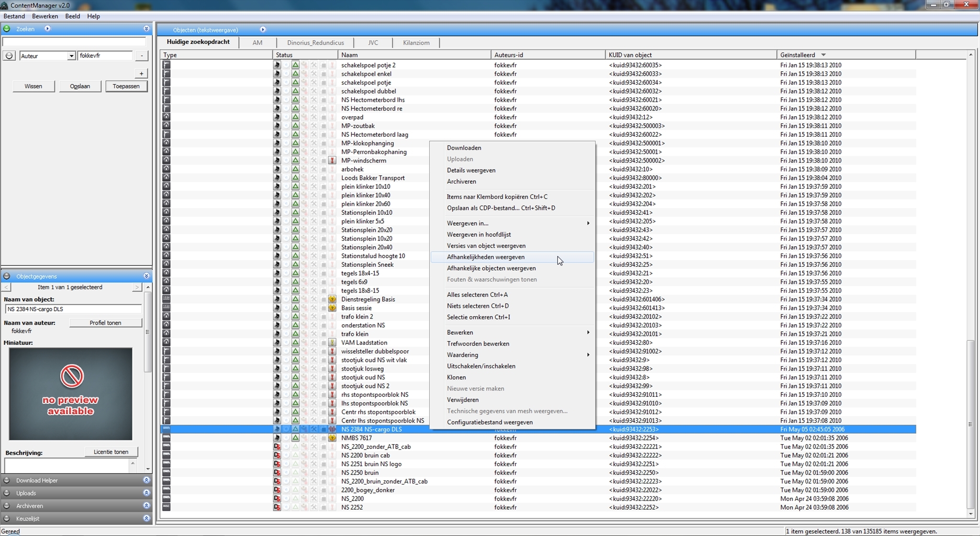Image resolution: width=980 pixels, height=536 pixels.
Task: Expand the Archiveren panel
Action: click(146, 505)
